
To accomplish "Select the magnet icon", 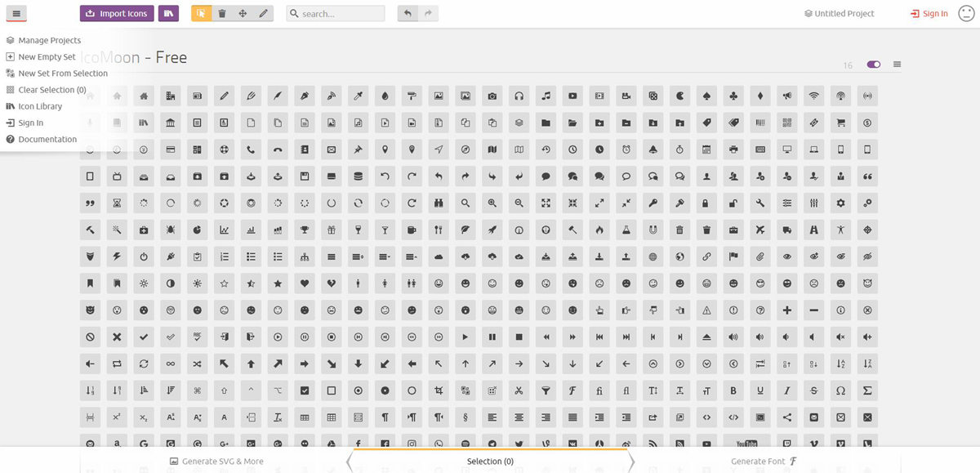I will 653,230.
